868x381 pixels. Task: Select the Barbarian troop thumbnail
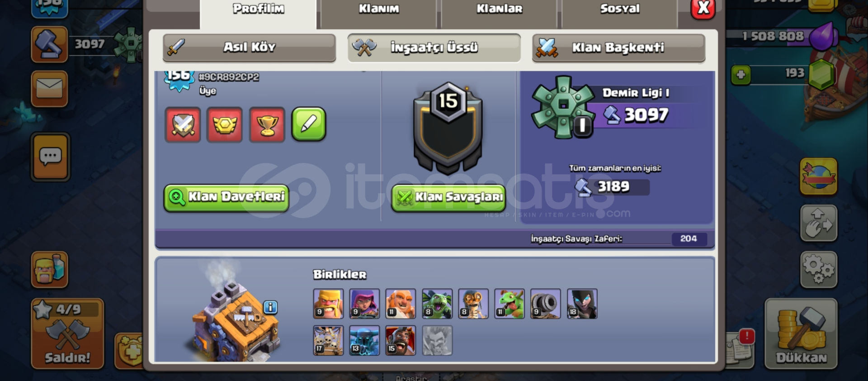pos(328,304)
